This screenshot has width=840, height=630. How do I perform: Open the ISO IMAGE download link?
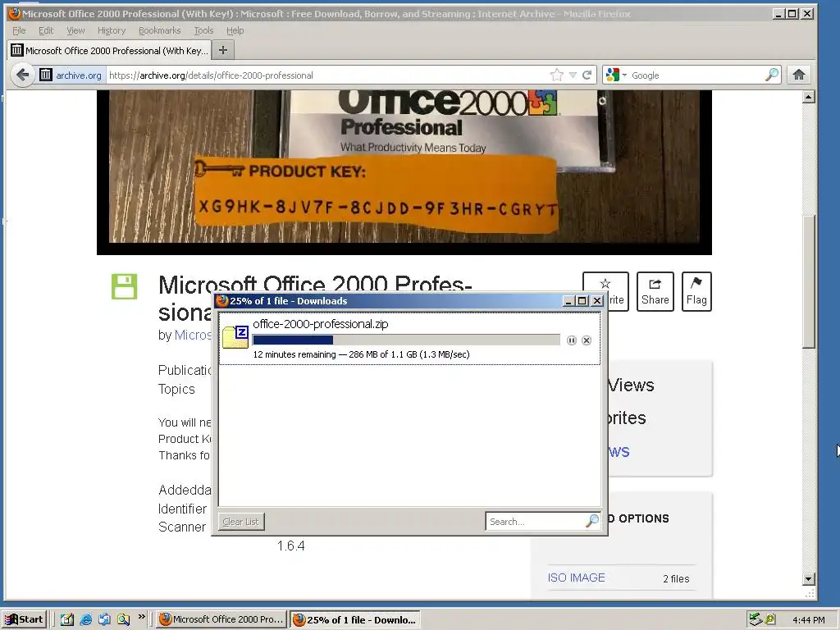coord(576,577)
